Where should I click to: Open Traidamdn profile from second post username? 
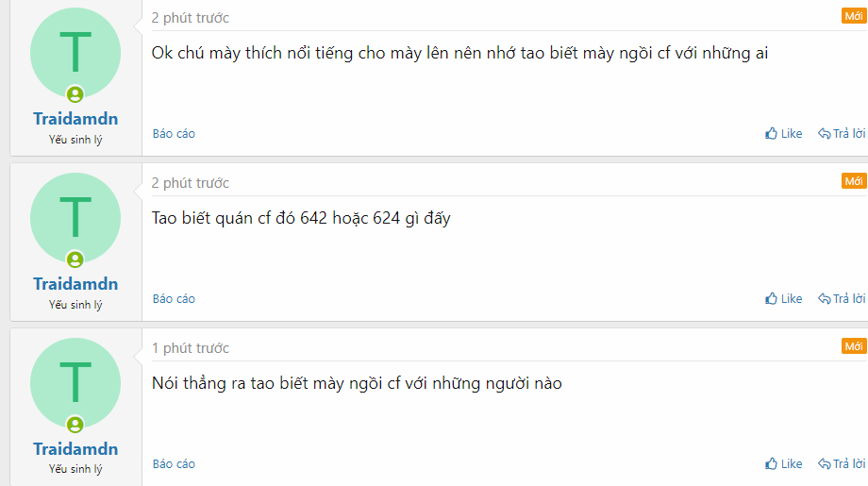pos(75,283)
